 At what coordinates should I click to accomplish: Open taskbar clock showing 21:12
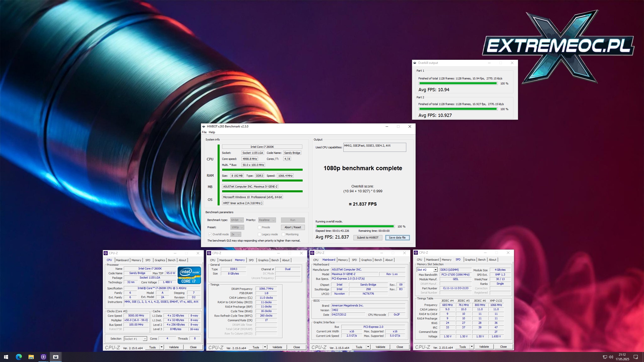tap(622, 357)
